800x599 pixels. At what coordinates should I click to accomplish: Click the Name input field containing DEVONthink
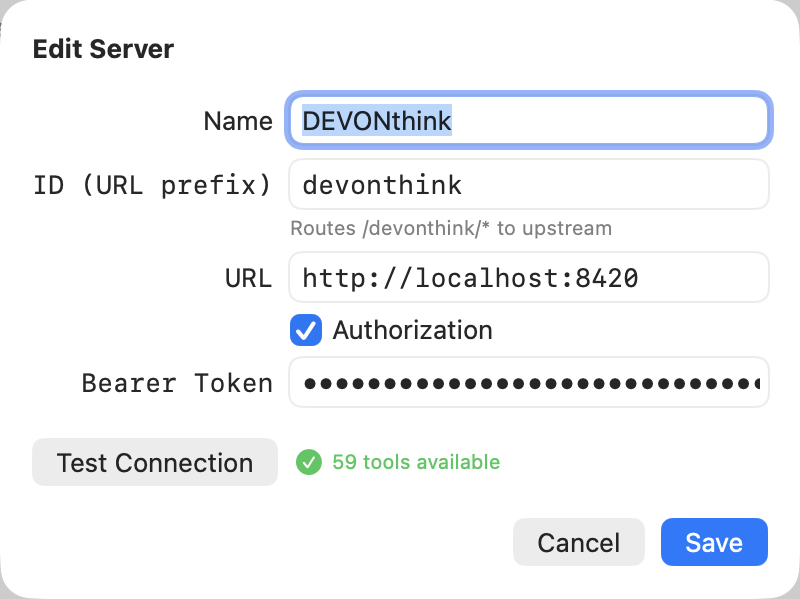point(529,120)
